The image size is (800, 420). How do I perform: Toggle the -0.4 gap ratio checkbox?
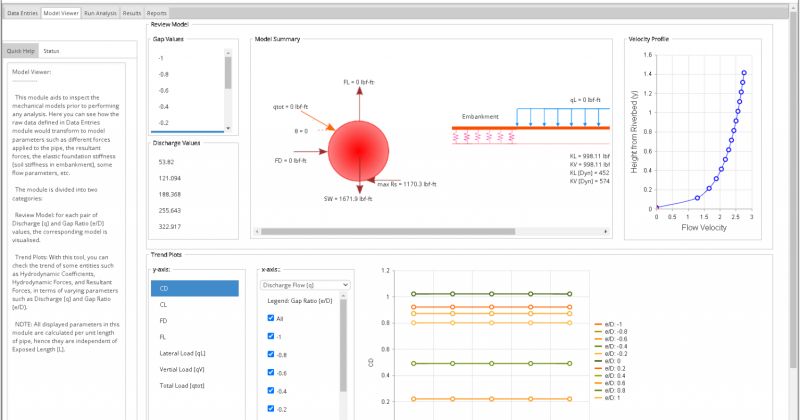point(271,390)
